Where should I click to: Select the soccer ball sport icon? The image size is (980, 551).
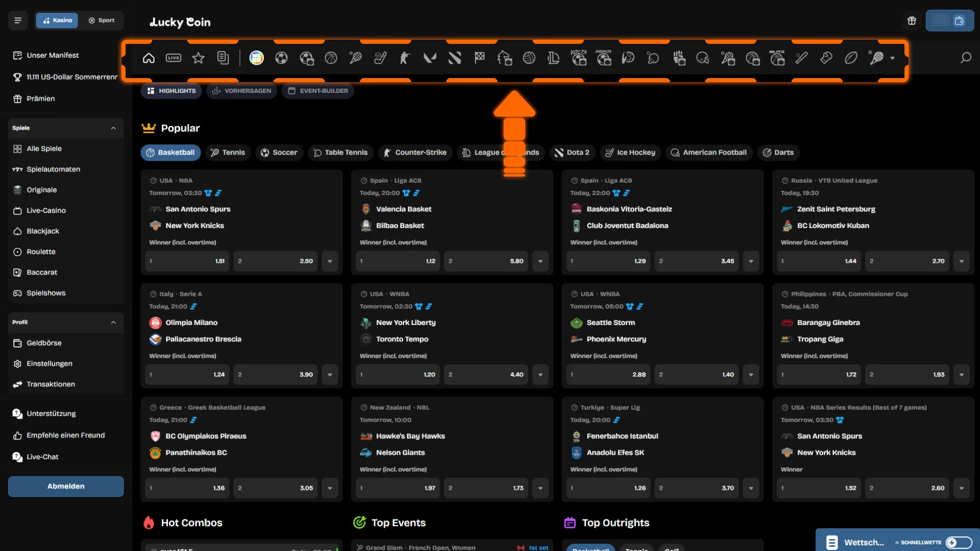pos(281,58)
